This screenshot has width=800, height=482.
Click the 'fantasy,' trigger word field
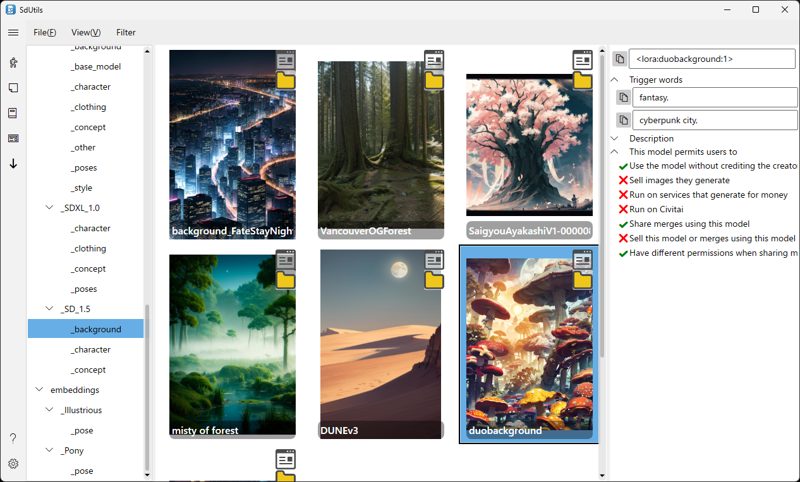(x=715, y=97)
